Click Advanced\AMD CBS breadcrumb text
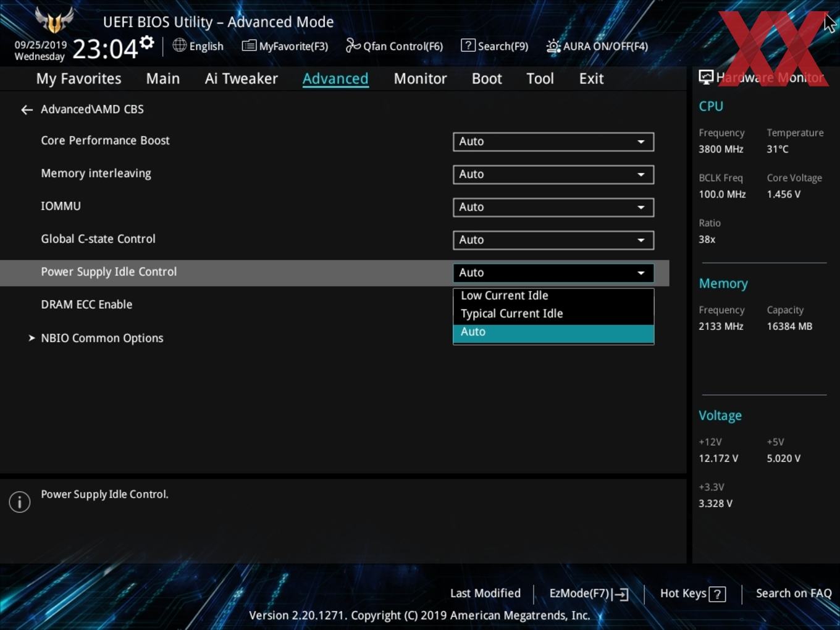This screenshot has height=630, width=840. click(92, 109)
